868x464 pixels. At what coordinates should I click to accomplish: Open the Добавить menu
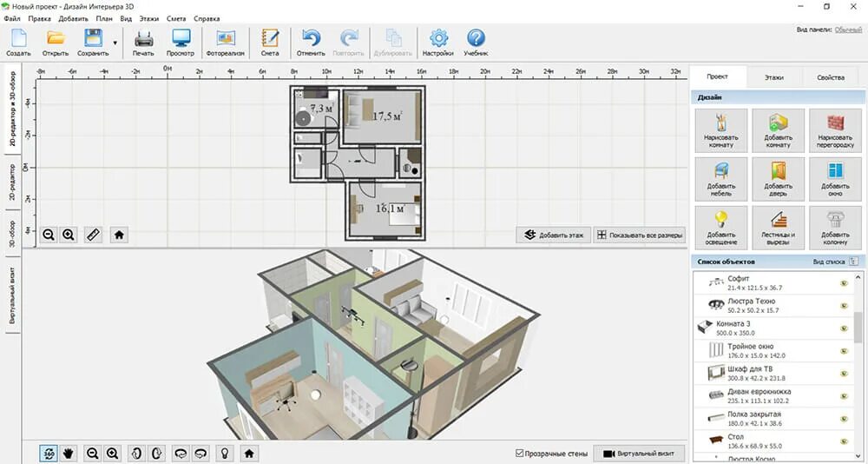[73, 18]
